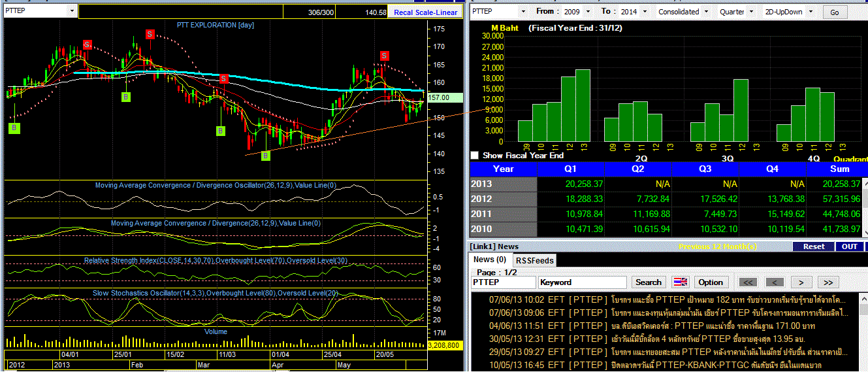
Task: Open news item dated 07/06/13 09:06
Action: coord(666,313)
